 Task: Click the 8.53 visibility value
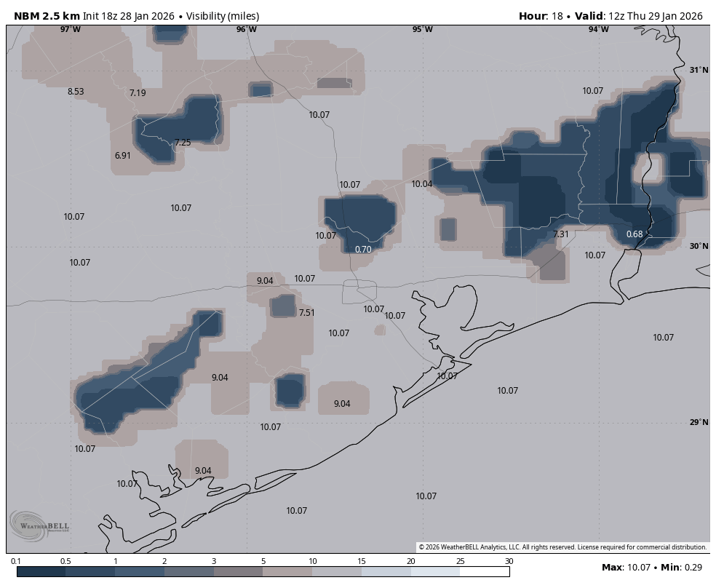click(76, 92)
